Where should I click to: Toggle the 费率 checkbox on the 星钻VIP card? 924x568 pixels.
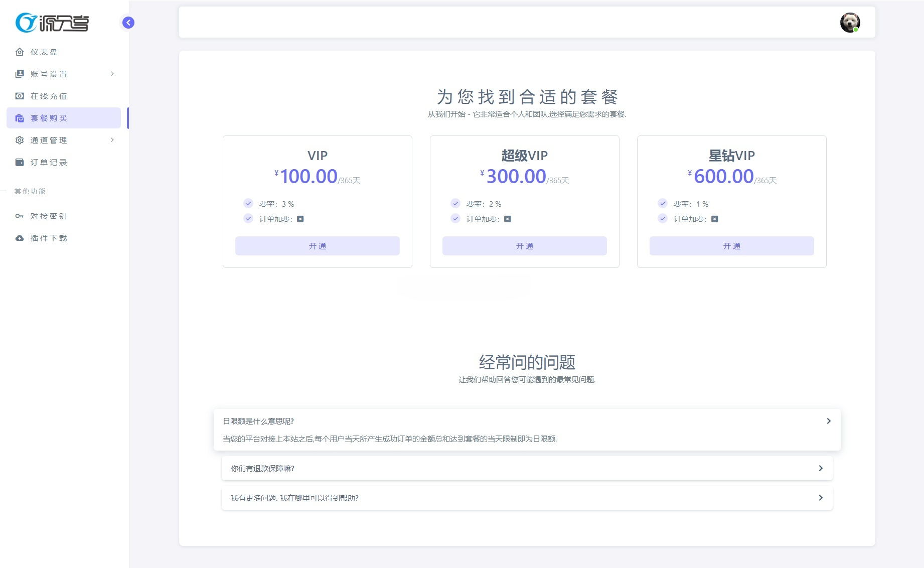pyautogui.click(x=663, y=203)
